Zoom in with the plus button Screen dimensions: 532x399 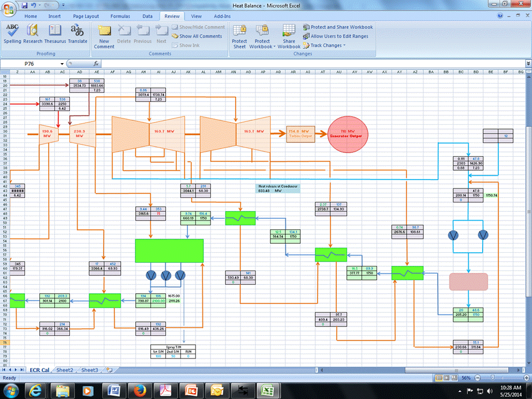[526, 377]
